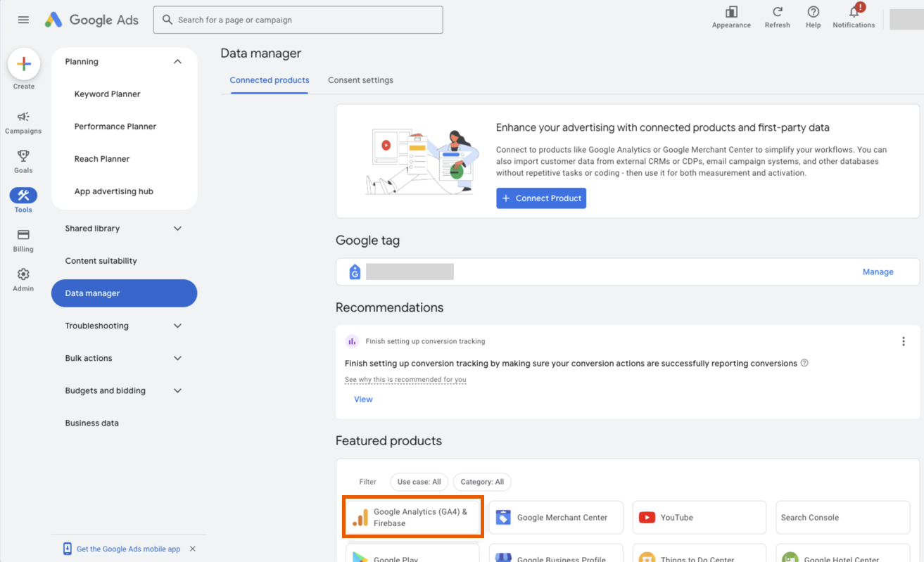Open Performance Planner
The width and height of the screenshot is (924, 562).
coord(115,127)
